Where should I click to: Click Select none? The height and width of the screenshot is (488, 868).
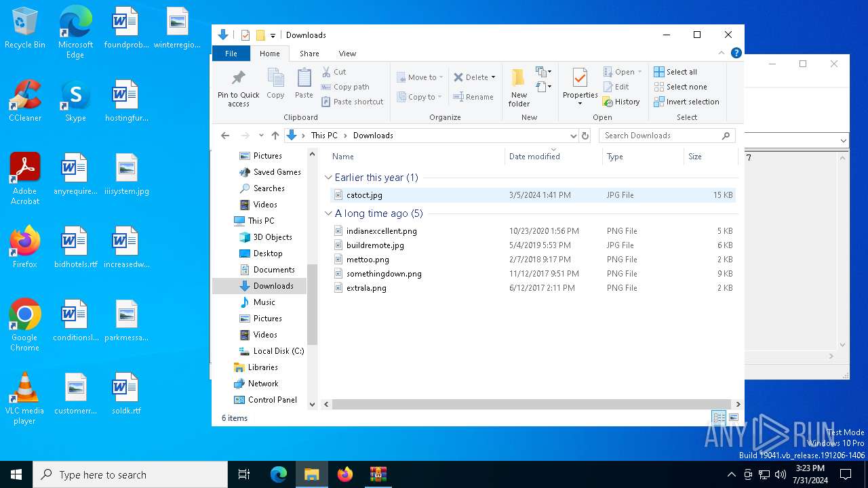point(680,87)
